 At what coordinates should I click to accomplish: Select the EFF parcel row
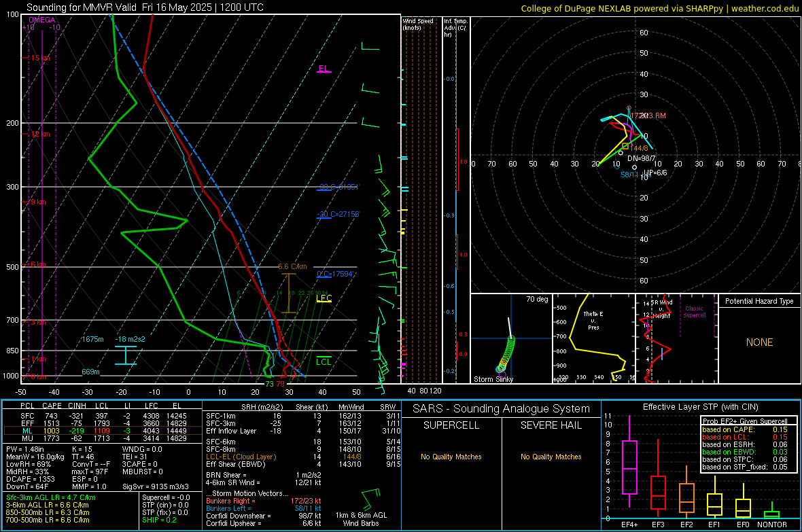coord(103,423)
